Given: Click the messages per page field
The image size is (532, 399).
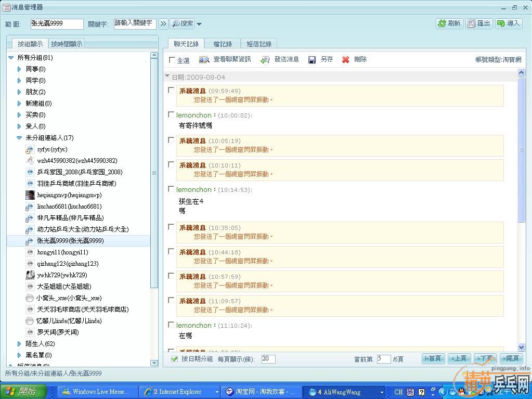Looking at the screenshot, I should 268,359.
